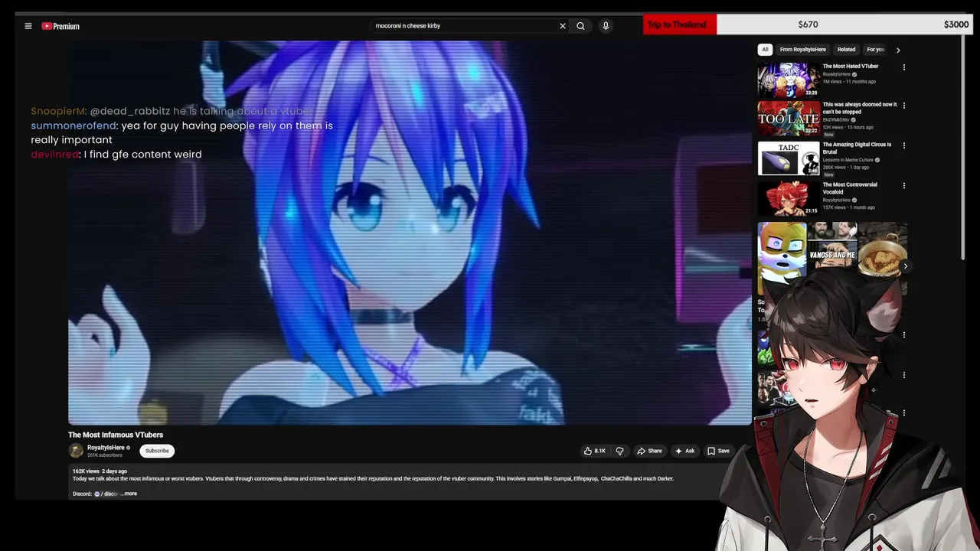Viewport: 980px width, 551px height.
Task: Open the Ask AI sparkle button
Action: tap(684, 451)
